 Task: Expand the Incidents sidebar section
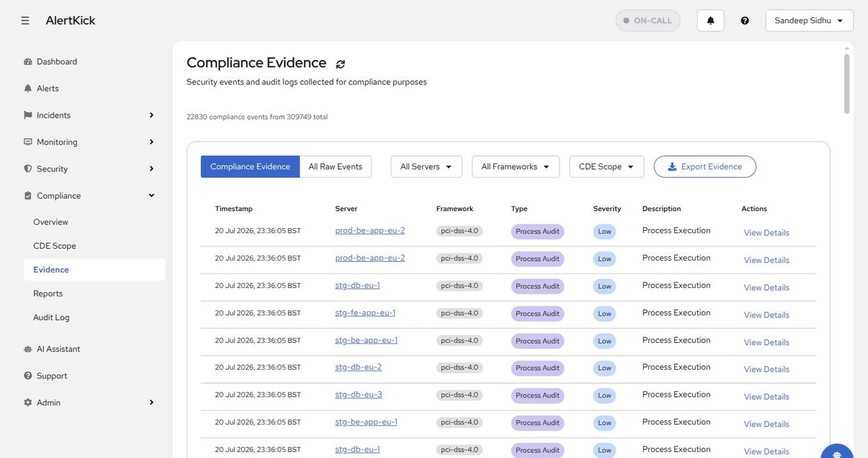(x=151, y=115)
